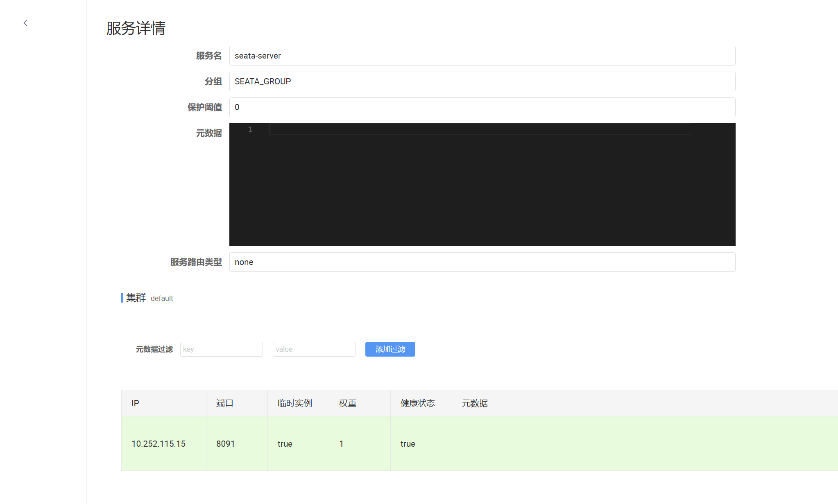Viewport: 838px width, 504px height.
Task: Click the 集群 default cluster label
Action: (x=149, y=298)
